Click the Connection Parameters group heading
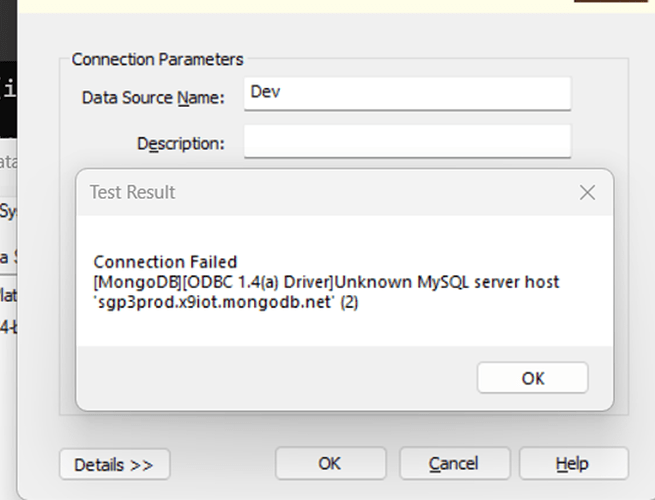 coord(157,60)
